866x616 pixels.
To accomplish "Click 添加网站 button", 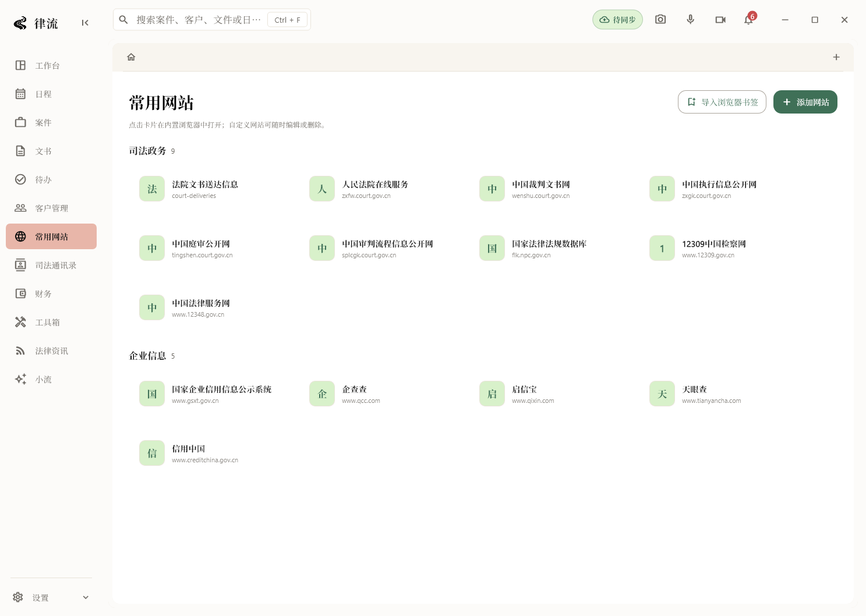I will point(805,102).
